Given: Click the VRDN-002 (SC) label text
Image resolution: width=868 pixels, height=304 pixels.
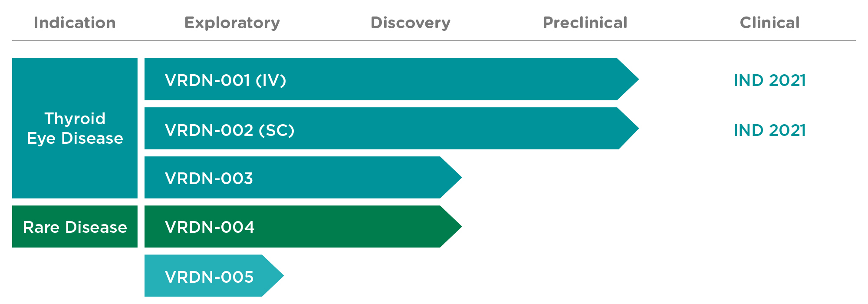Looking at the screenshot, I should click(230, 130).
